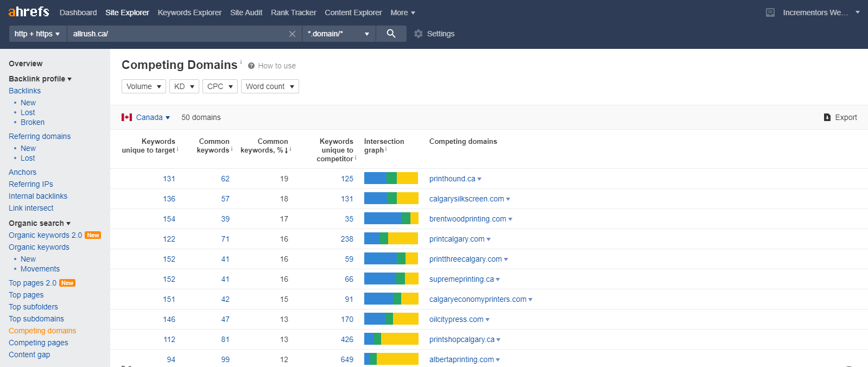Viewport: 868px width, 367px height.
Task: Collapse the Backlink profile section
Action: tap(40, 79)
